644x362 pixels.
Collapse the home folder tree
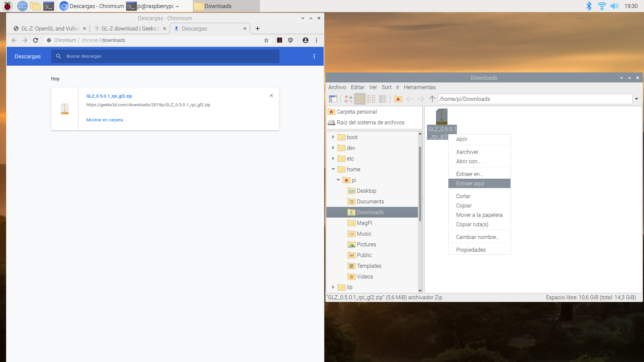click(333, 169)
